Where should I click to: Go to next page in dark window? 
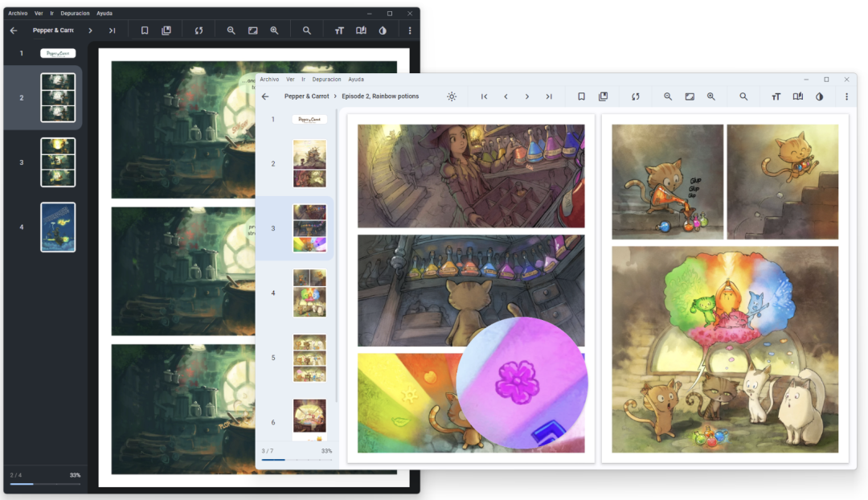[x=90, y=31]
